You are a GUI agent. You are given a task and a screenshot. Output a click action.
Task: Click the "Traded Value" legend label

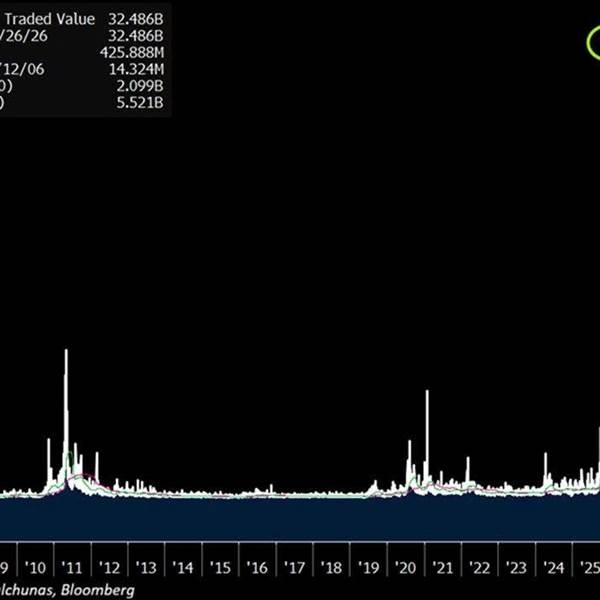50,19
